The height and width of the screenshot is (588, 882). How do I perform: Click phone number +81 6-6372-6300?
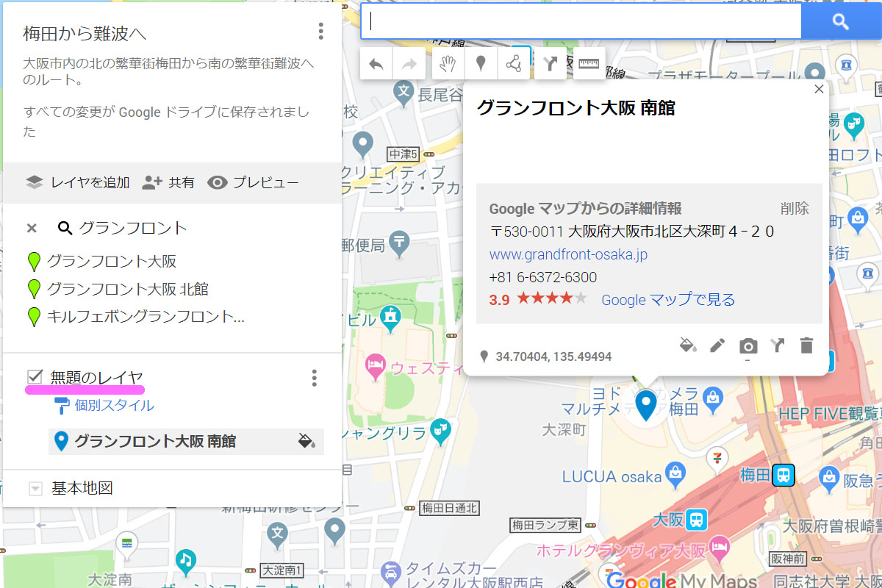tap(543, 278)
